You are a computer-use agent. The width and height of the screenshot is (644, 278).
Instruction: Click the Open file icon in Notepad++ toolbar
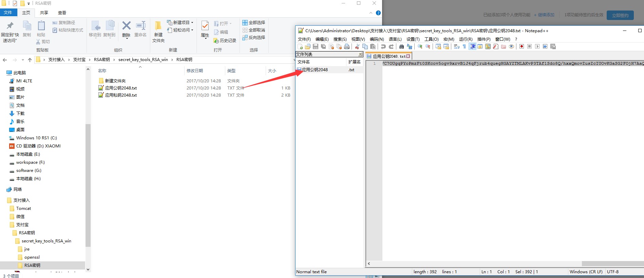point(308,46)
